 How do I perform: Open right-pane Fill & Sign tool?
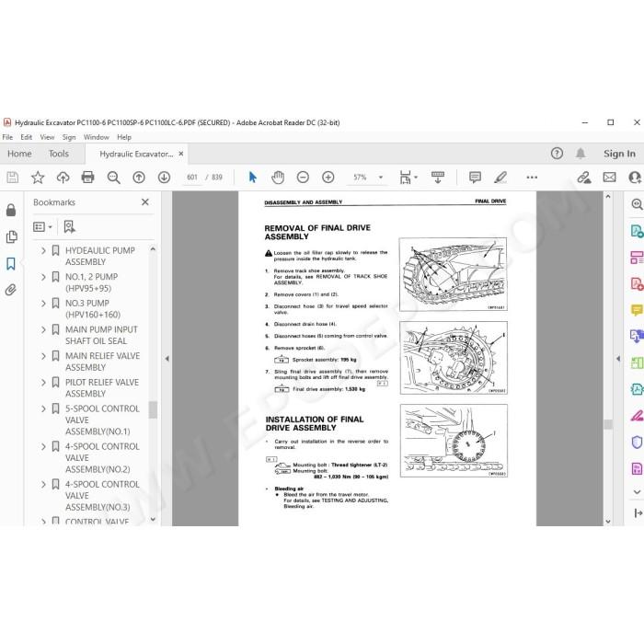pos(637,416)
